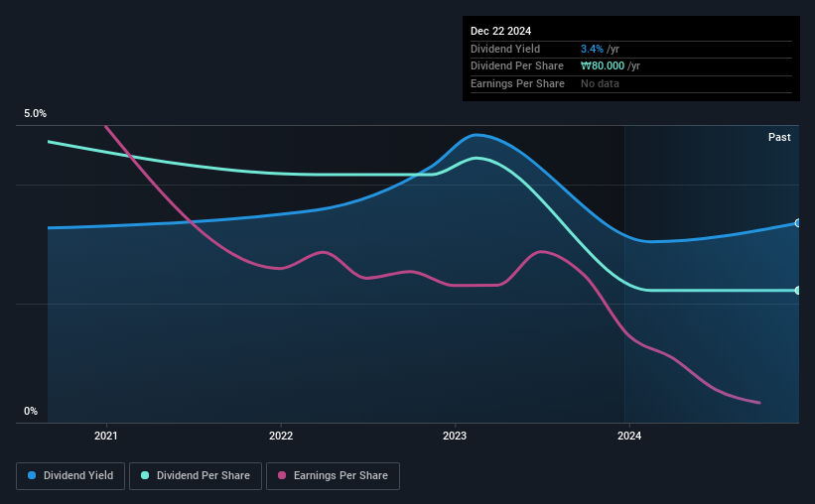Click the No data earnings value

600,83
